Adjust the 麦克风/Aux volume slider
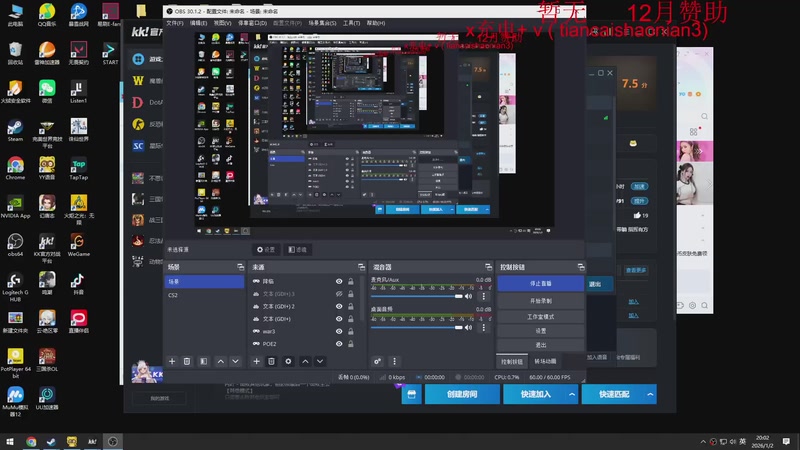Image resolution: width=800 pixels, height=450 pixels. click(x=416, y=296)
